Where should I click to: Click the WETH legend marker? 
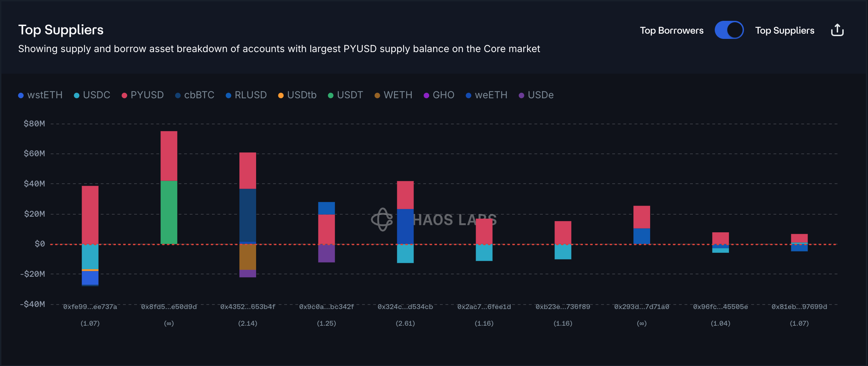pos(377,95)
